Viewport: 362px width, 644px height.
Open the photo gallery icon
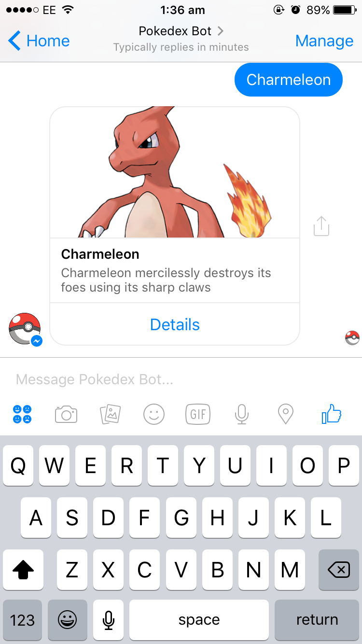pos(110,414)
